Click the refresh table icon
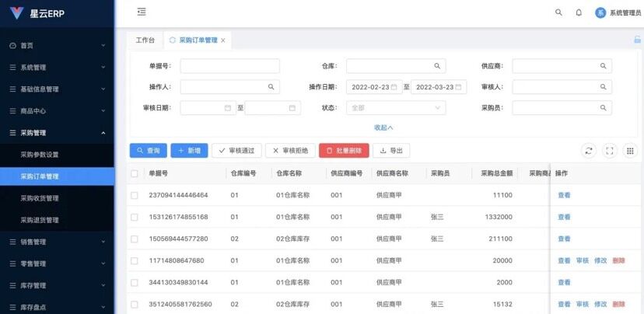Screen dimensions: 644x314 click(x=589, y=151)
